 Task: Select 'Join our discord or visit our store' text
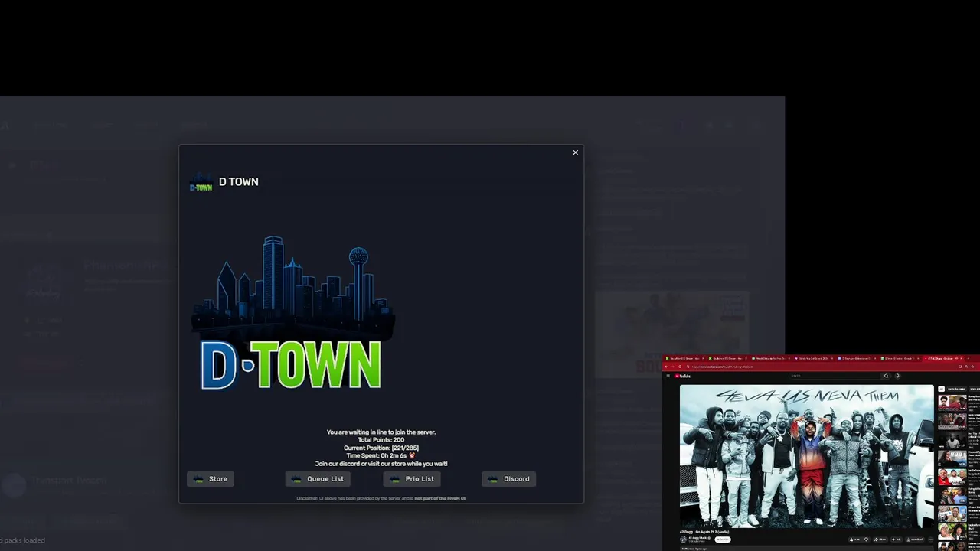[x=381, y=464]
